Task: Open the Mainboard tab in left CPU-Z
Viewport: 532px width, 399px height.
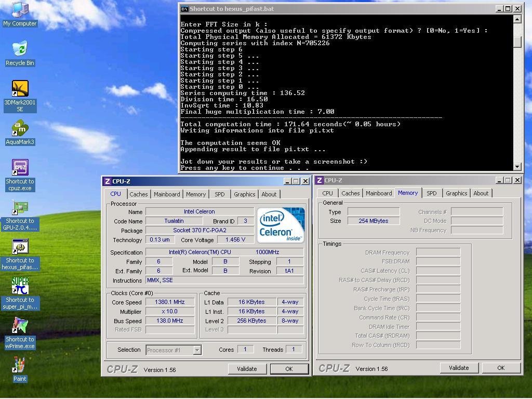Action: pyautogui.click(x=167, y=194)
